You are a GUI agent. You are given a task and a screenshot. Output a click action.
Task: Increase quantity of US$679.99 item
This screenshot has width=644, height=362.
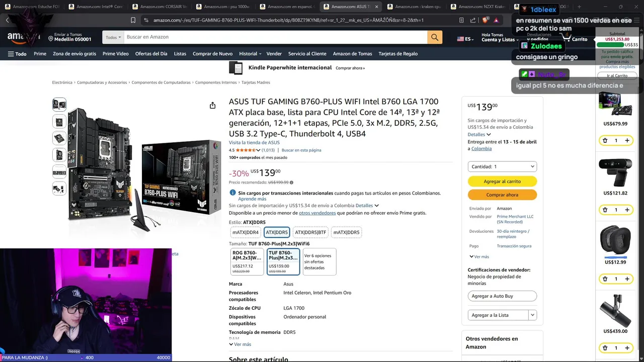click(627, 140)
